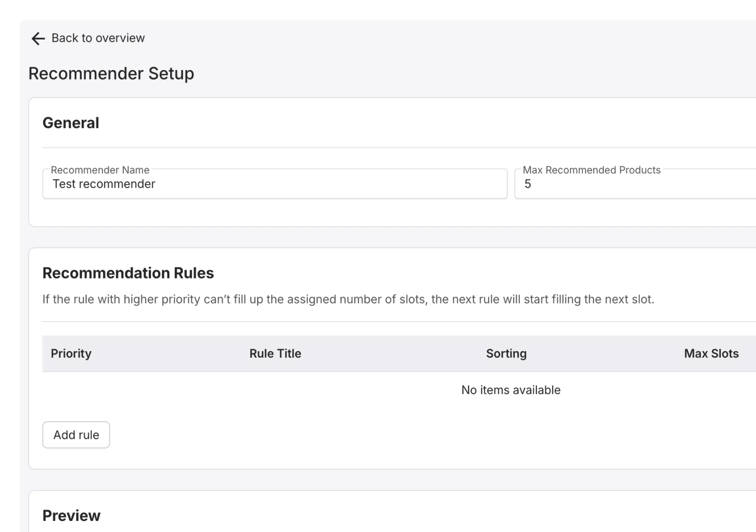Click the rule priority description text
This screenshot has width=756, height=532.
coord(348,299)
